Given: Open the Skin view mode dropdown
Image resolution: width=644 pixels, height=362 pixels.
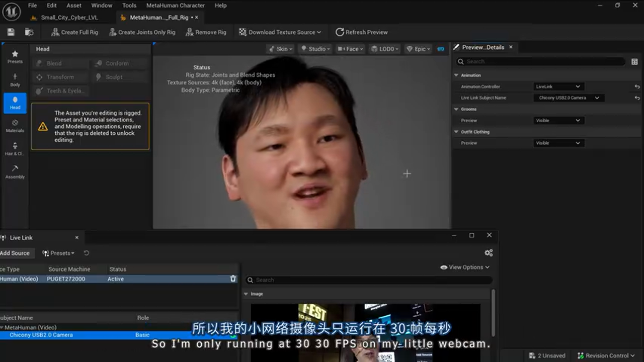Looking at the screenshot, I should coord(280,49).
